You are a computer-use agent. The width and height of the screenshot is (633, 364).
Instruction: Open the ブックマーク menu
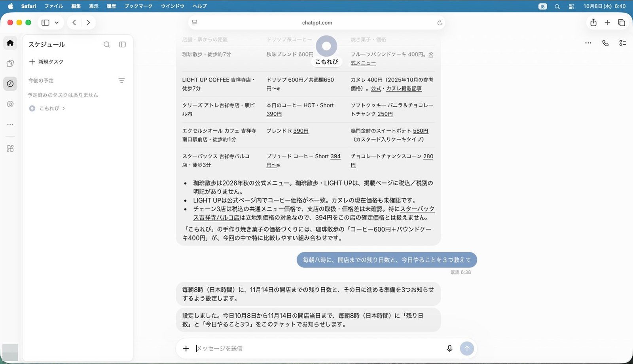[x=138, y=6]
